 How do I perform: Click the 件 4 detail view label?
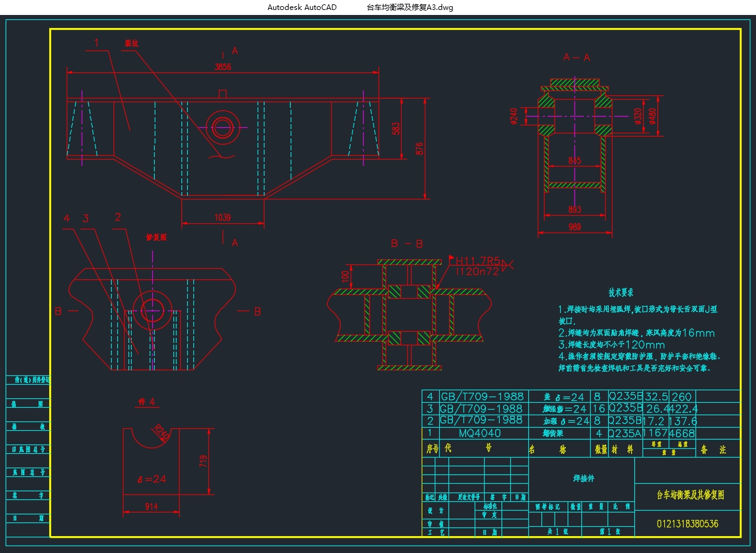(146, 402)
